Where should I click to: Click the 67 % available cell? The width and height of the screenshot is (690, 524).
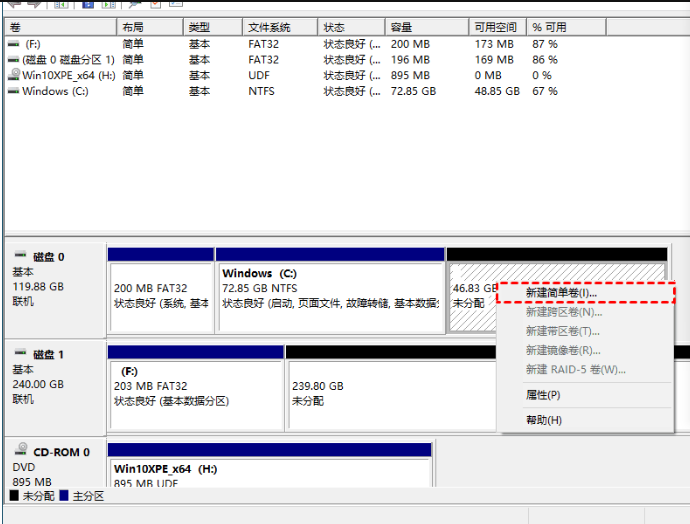(x=545, y=91)
